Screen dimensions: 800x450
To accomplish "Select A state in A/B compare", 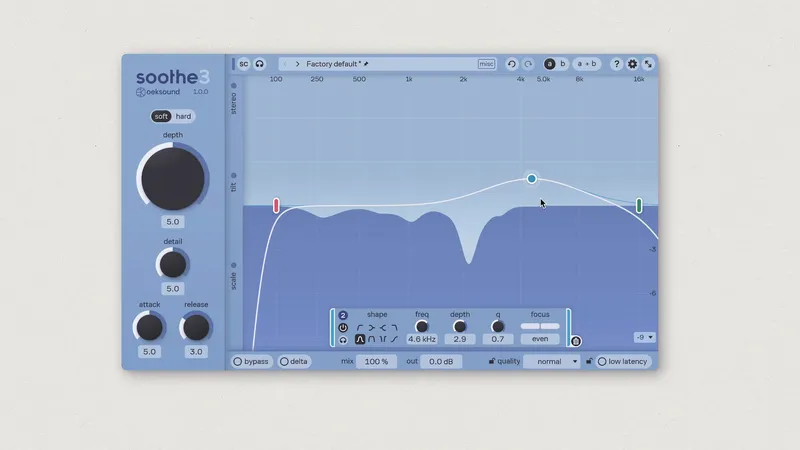I will [549, 64].
